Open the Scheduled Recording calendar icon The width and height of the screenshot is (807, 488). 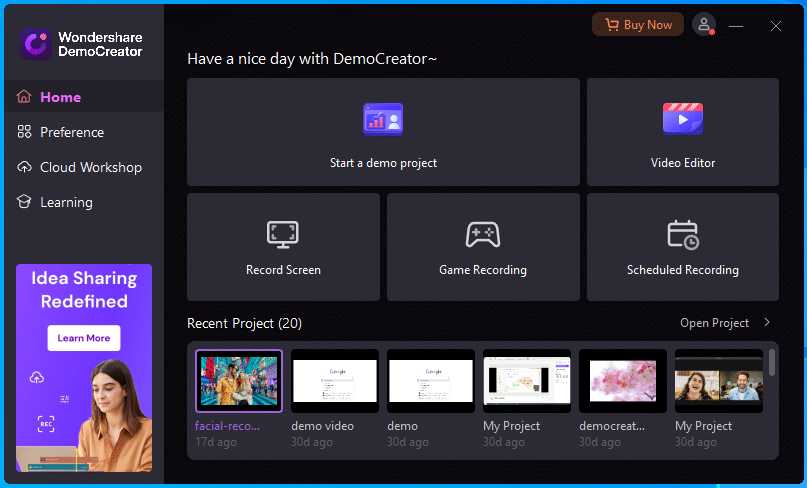(x=683, y=235)
